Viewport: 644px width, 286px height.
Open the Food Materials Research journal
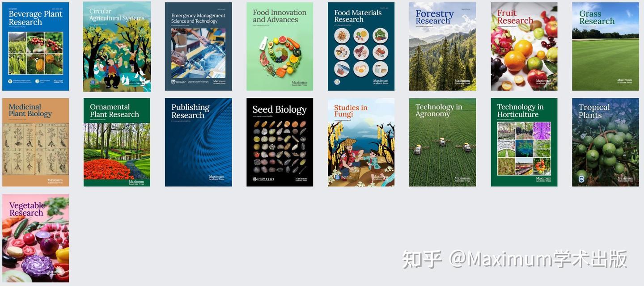click(x=361, y=46)
